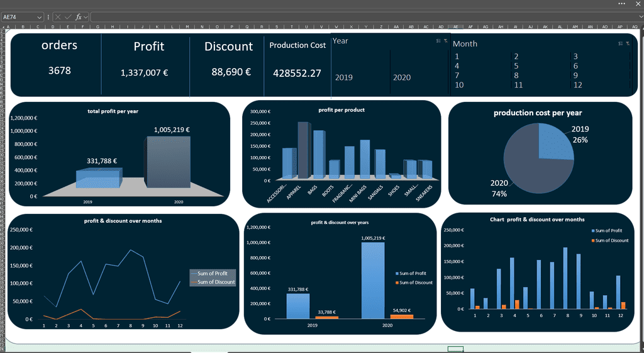Click the cancel entry X icon

pyautogui.click(x=58, y=17)
